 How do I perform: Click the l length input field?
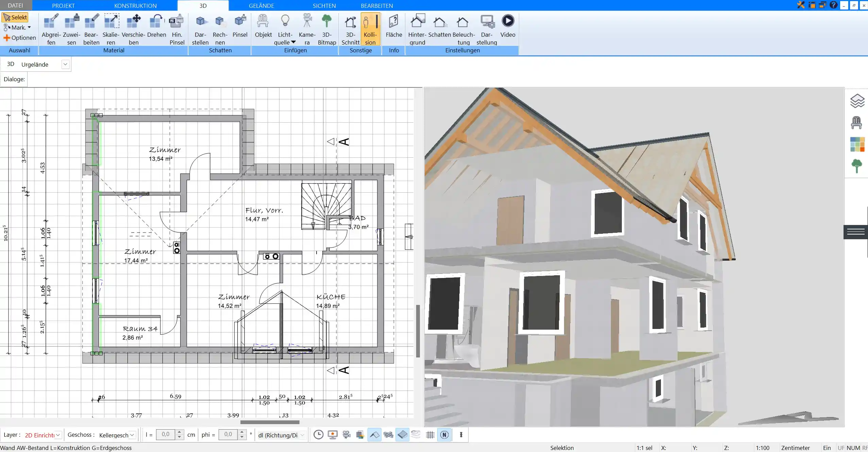[166, 435]
